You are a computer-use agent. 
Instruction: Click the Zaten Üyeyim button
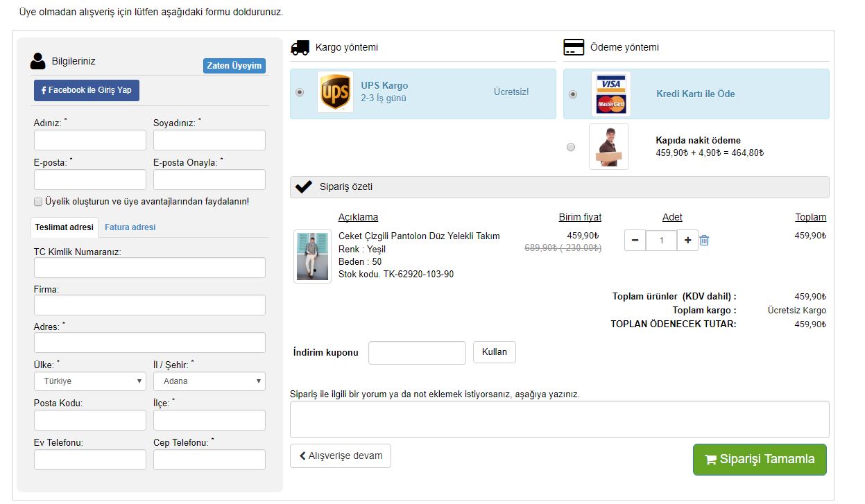pyautogui.click(x=234, y=66)
